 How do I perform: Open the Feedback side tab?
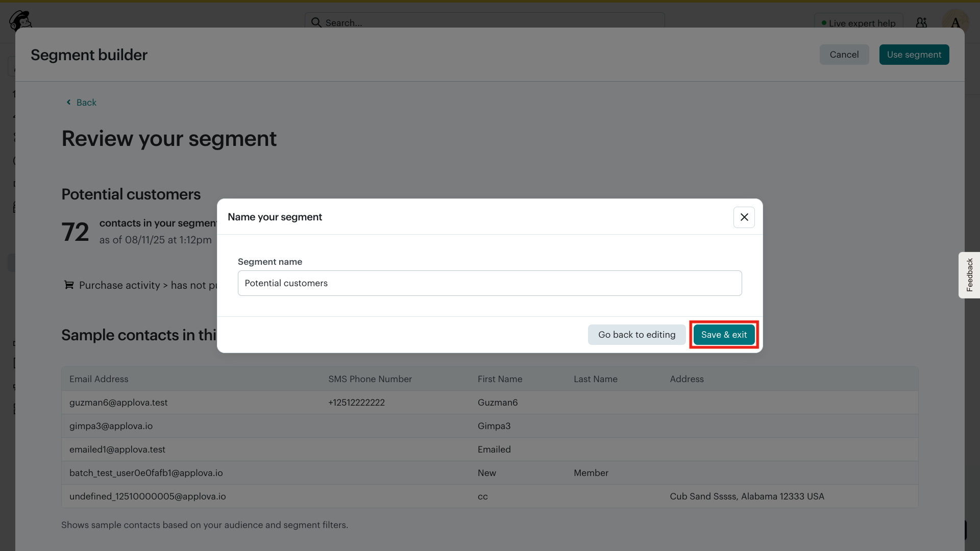pos(969,275)
